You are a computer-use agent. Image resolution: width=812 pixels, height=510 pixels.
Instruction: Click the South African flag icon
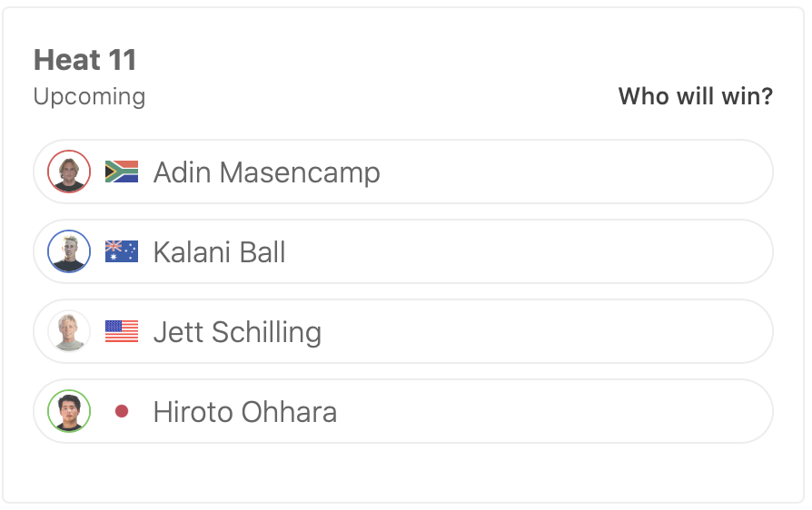click(x=122, y=172)
